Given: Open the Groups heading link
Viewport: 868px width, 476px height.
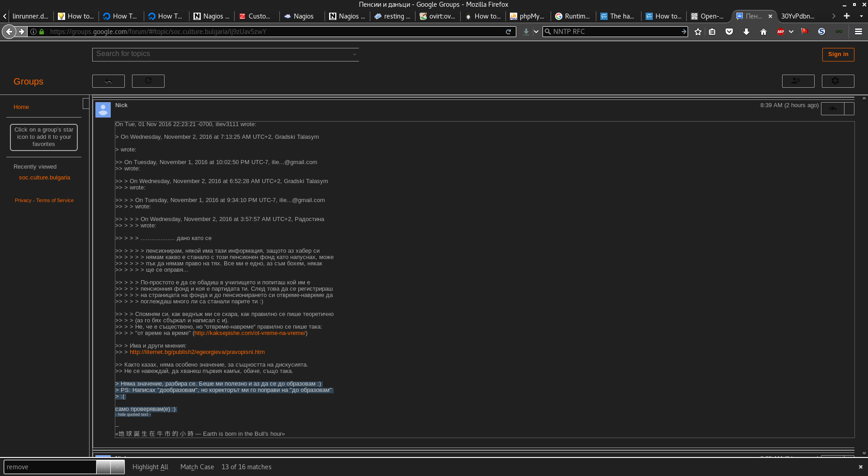Looking at the screenshot, I should [28, 81].
